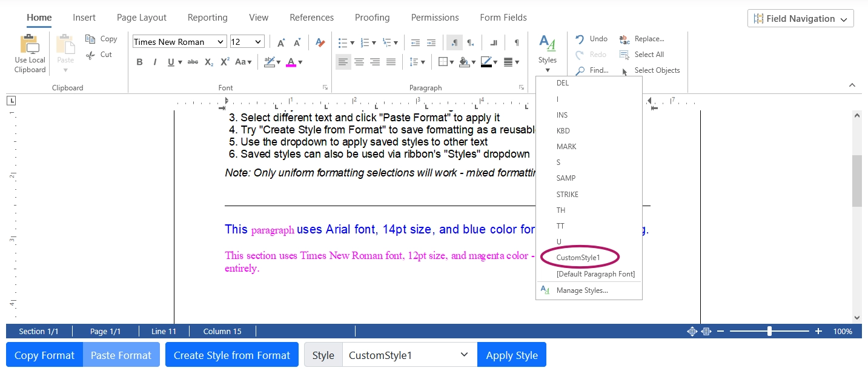The image size is (868, 382).
Task: Expand the CustomStyle1 style selector
Action: coord(464,355)
